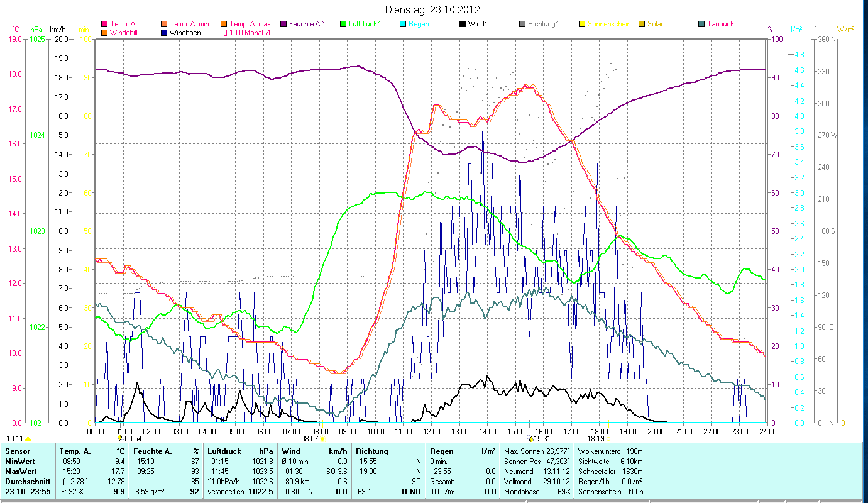Click the sun icon next to 10:11
This screenshot has width=868, height=503.
(x=28, y=439)
